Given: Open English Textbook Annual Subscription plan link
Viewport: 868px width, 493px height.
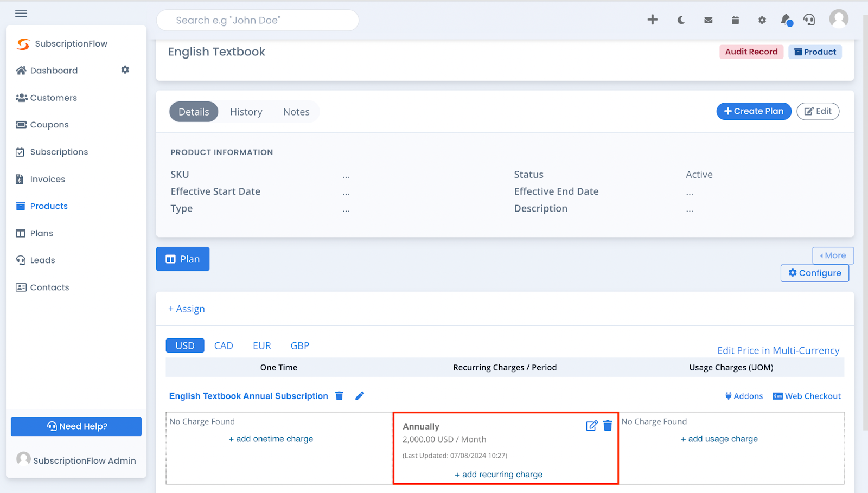Looking at the screenshot, I should (248, 396).
